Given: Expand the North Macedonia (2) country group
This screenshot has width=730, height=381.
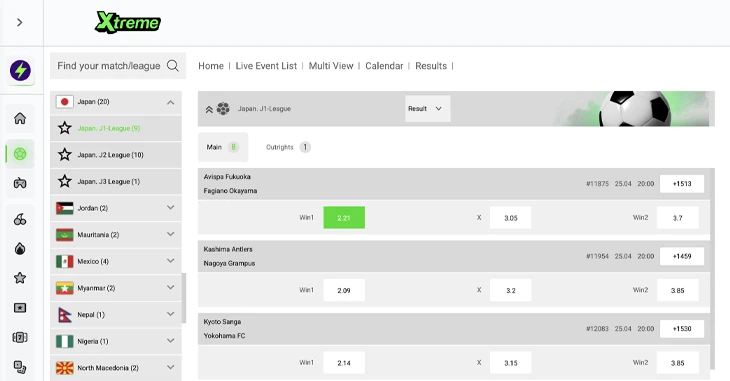Looking at the screenshot, I should (116, 367).
